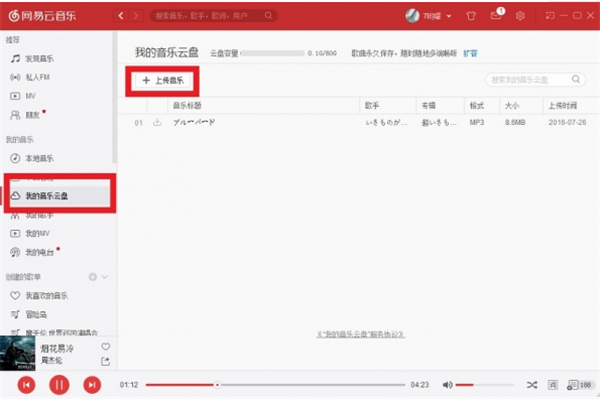
Task: Toggle the shuffle play mode icon
Action: pyautogui.click(x=532, y=385)
